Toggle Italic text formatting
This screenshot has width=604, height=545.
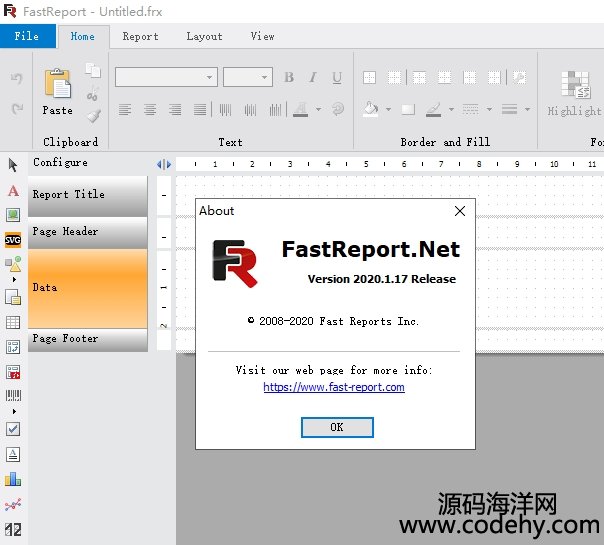tap(313, 77)
